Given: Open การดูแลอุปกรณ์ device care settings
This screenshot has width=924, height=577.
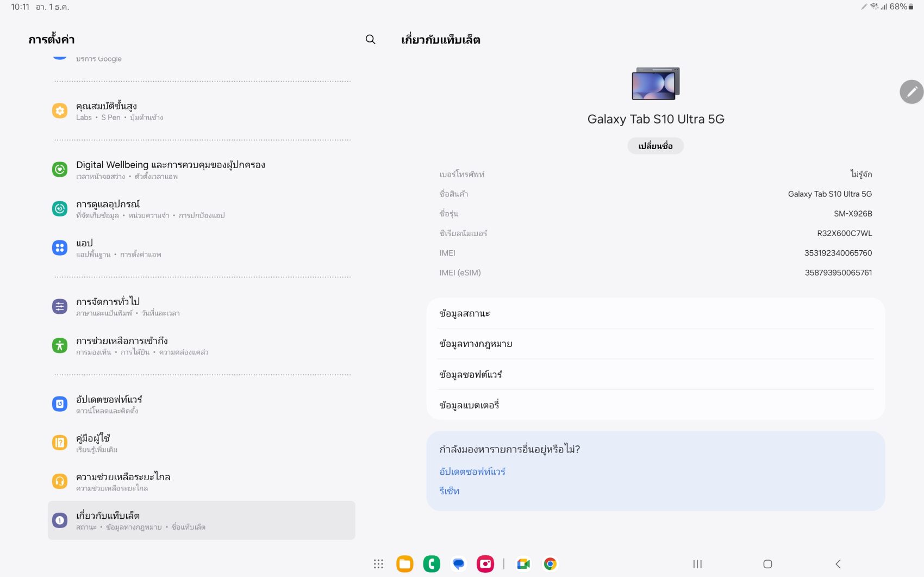Looking at the screenshot, I should (201, 208).
